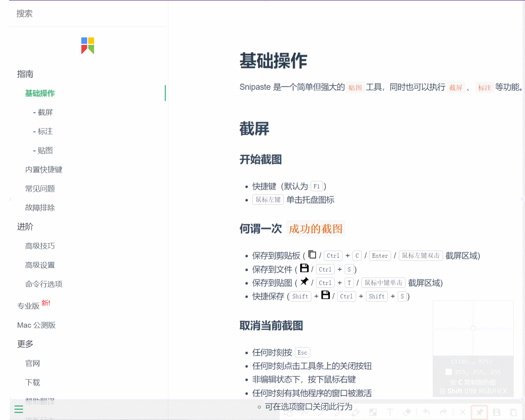Cancel the snip with the X icon

pos(462,412)
